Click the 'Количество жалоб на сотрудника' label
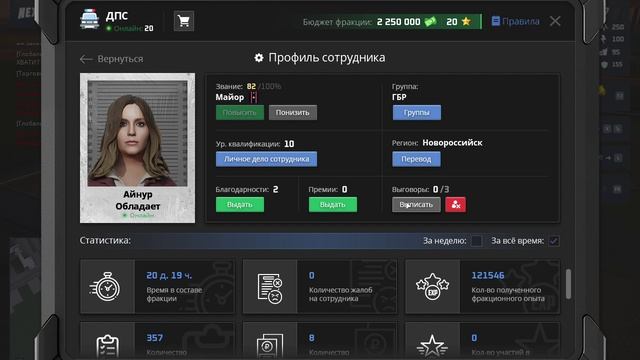This screenshot has height=360, width=640. 340,294
